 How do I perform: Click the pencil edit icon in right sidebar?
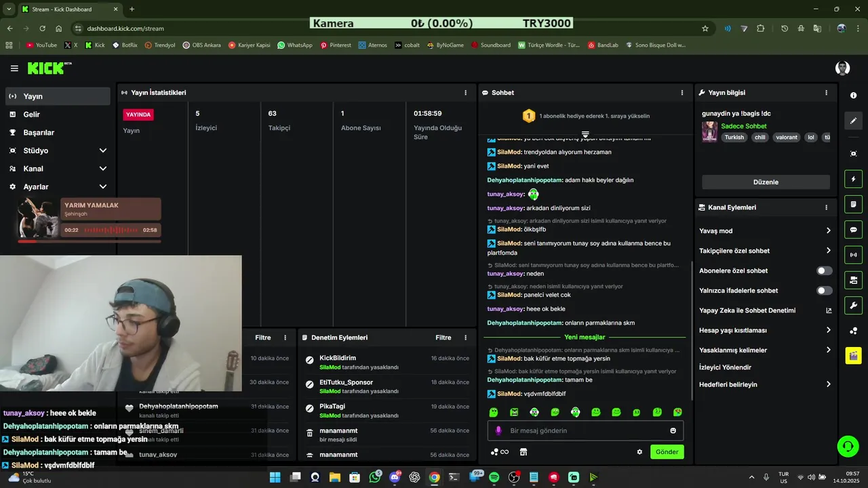pyautogui.click(x=854, y=121)
